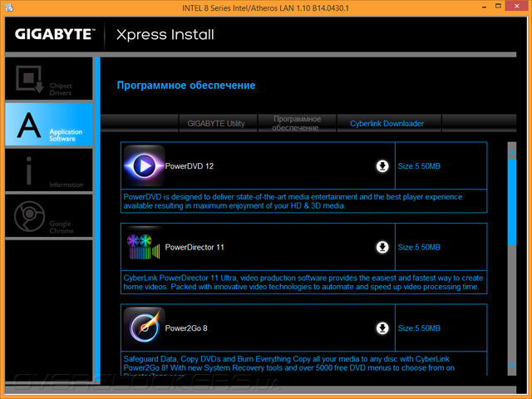532x399 pixels.
Task: Click the Xpress Install title text
Action: pyautogui.click(x=165, y=35)
